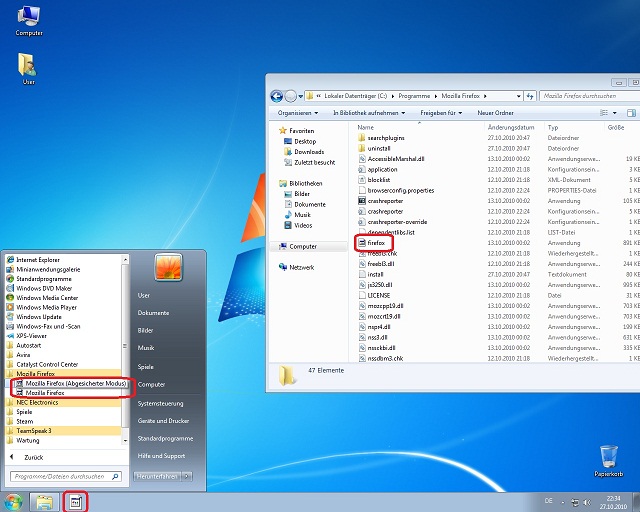The width and height of the screenshot is (640, 512).
Task: Open the view options dropdown arrow
Action: [x=615, y=113]
